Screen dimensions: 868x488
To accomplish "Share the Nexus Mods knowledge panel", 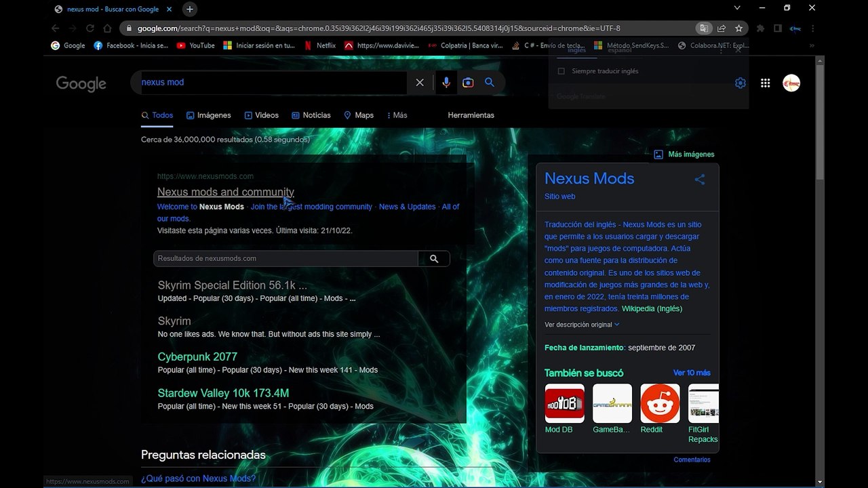I will coord(700,180).
